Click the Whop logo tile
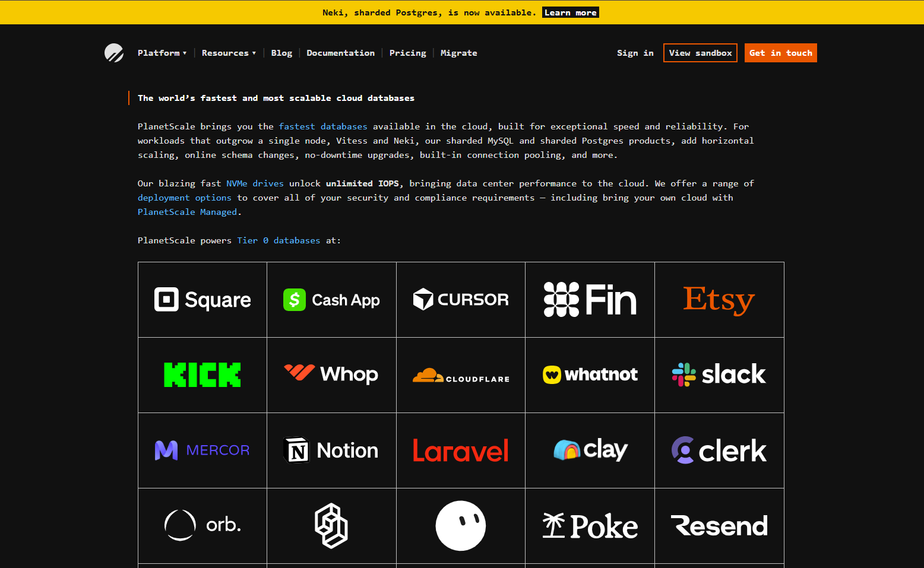 331,375
